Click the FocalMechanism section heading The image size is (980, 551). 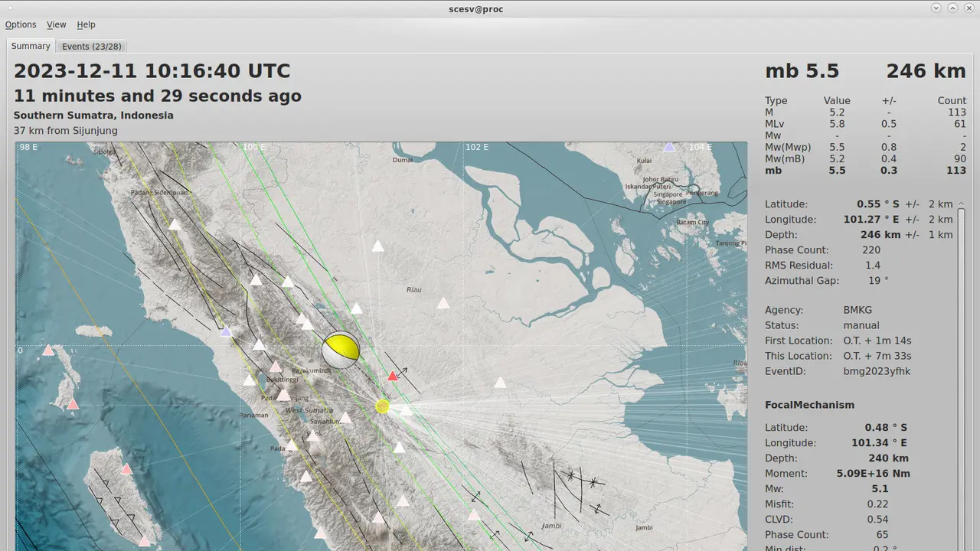point(809,405)
